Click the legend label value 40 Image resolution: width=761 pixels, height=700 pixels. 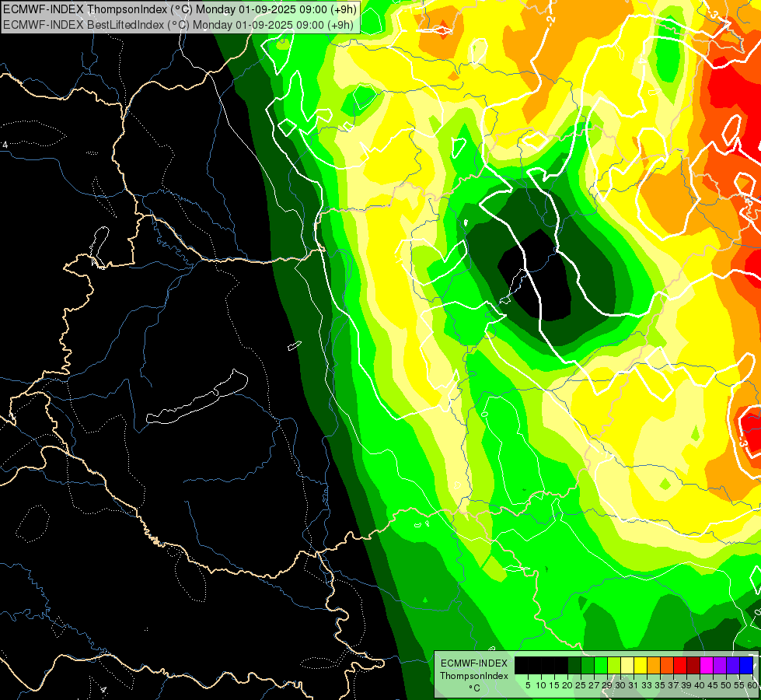[699, 685]
